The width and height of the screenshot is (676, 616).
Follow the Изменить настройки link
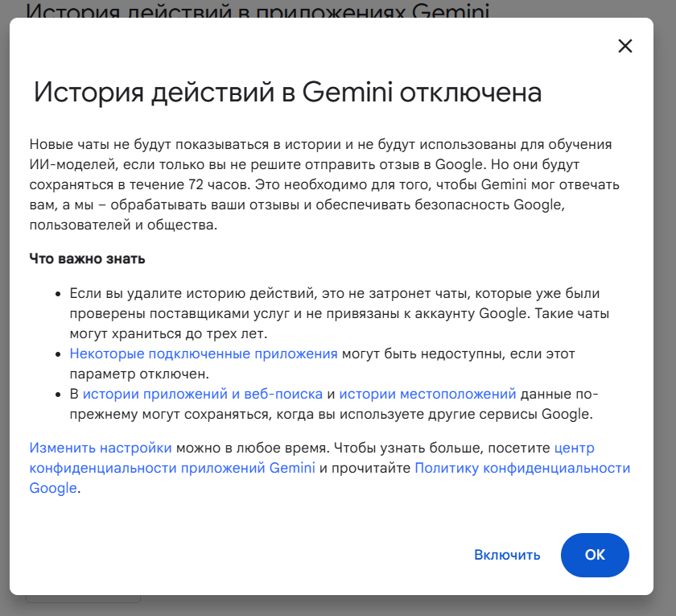101,448
